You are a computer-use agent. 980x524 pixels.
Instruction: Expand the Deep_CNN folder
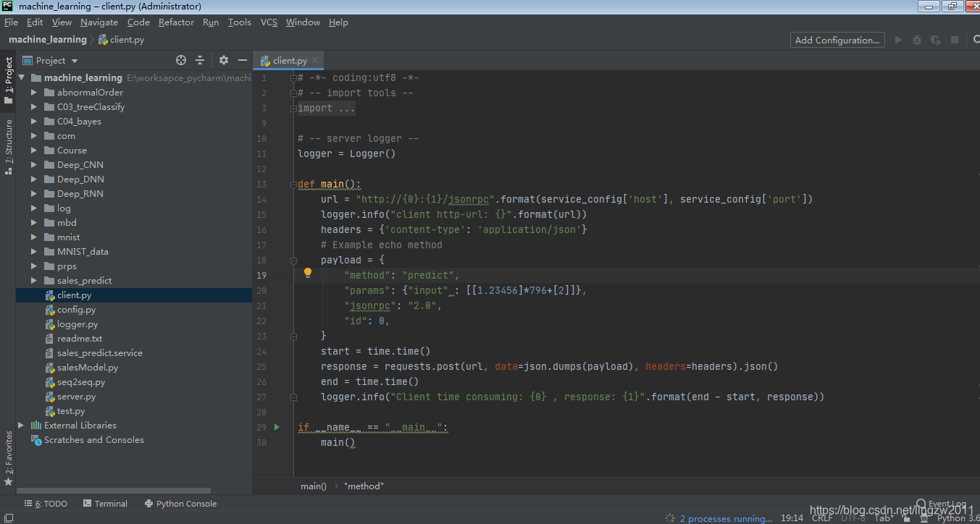tap(34, 165)
